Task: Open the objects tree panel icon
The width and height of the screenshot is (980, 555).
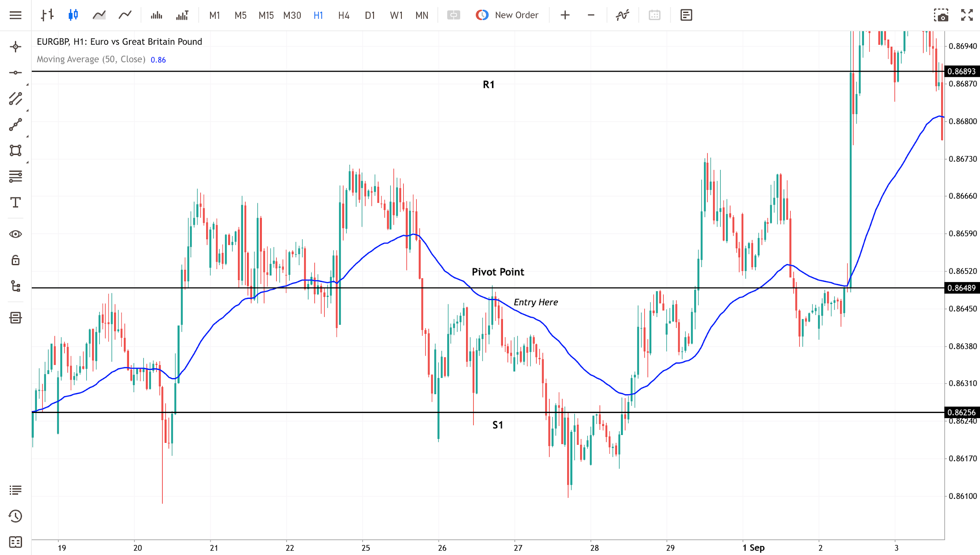Action: point(15,286)
